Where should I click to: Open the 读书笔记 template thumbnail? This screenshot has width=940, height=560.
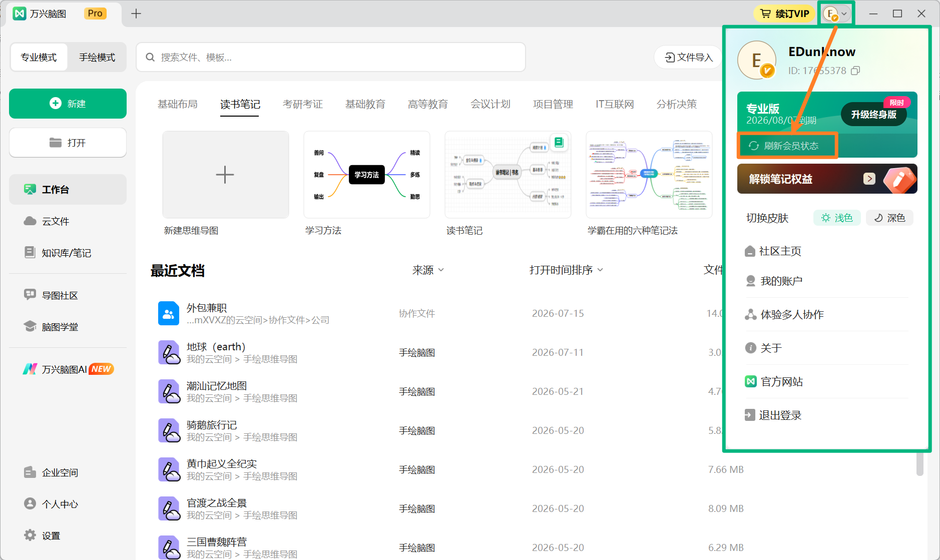[508, 175]
